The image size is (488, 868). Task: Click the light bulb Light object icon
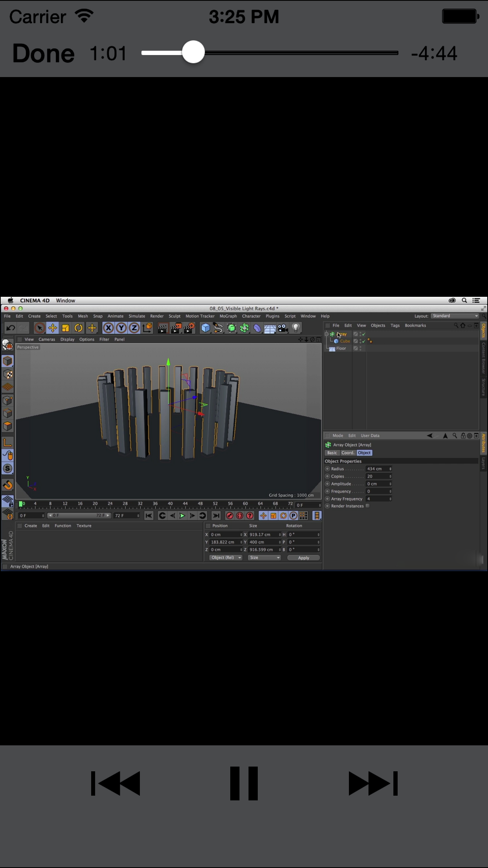(296, 328)
